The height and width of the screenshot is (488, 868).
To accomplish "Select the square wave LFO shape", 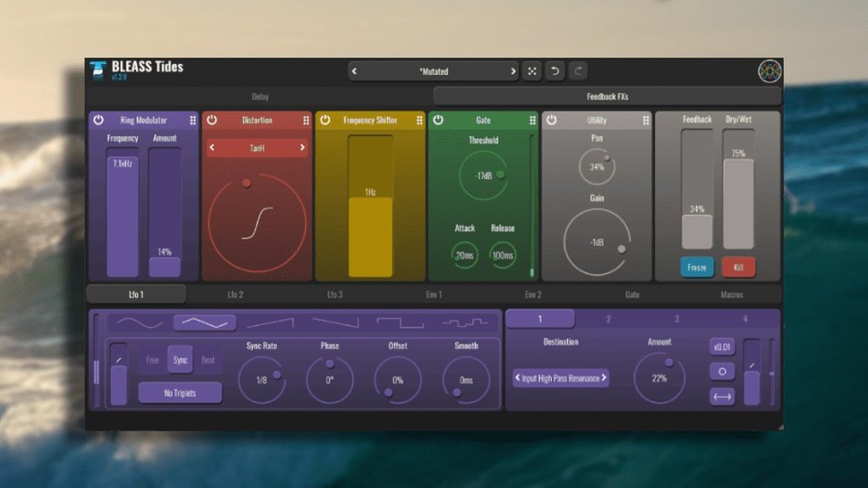I will click(399, 323).
